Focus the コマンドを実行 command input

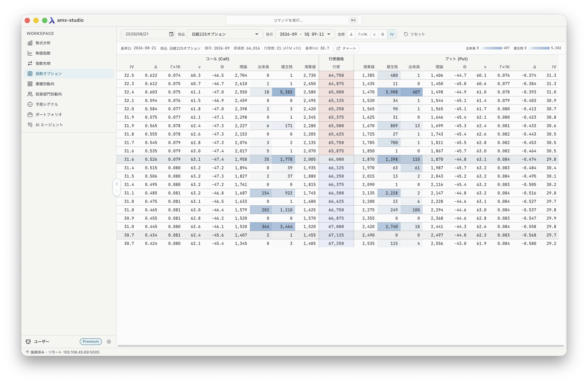pyautogui.click(x=294, y=20)
